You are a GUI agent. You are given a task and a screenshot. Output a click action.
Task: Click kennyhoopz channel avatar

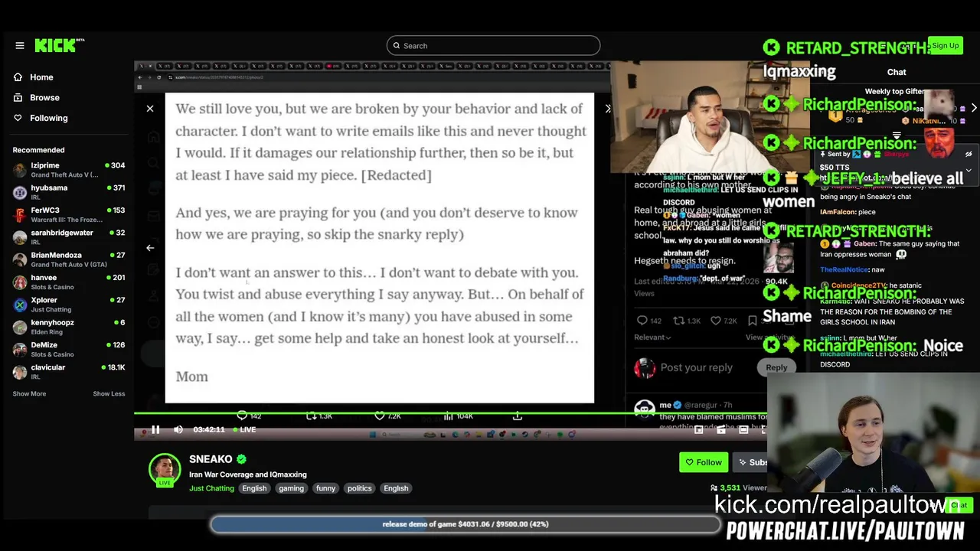click(x=20, y=327)
